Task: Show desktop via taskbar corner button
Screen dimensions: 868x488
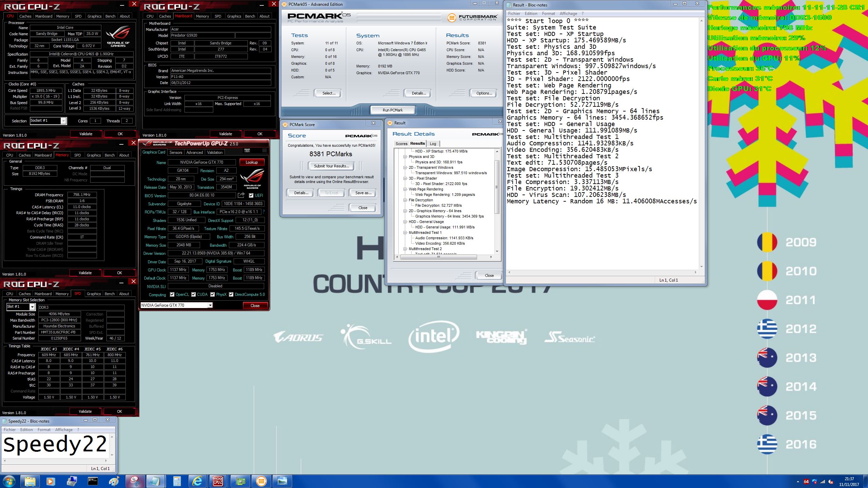Action: 866,481
